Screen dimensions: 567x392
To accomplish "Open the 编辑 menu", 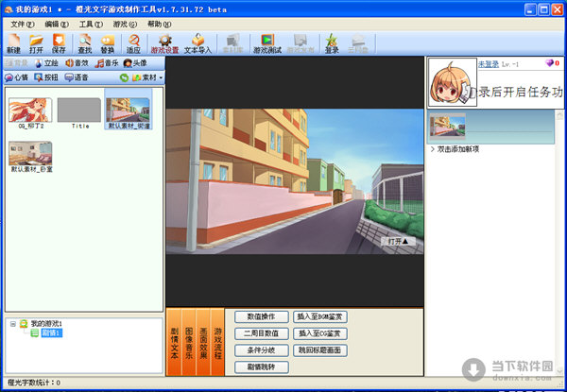I will (57, 25).
